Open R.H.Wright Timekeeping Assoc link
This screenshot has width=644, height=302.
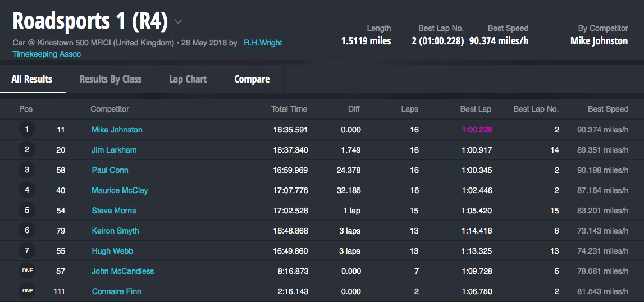point(262,43)
